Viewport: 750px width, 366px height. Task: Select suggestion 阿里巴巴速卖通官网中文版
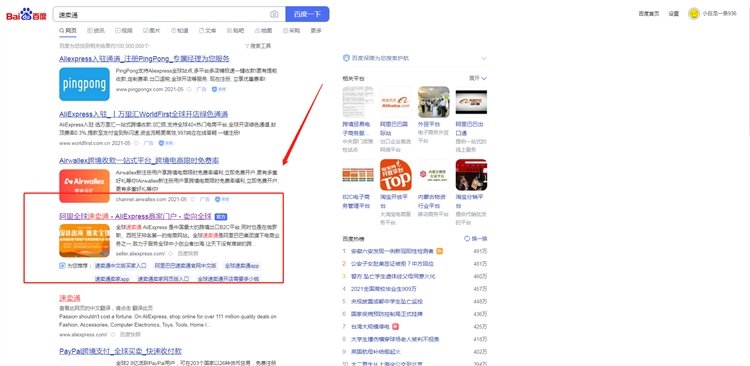[185, 266]
